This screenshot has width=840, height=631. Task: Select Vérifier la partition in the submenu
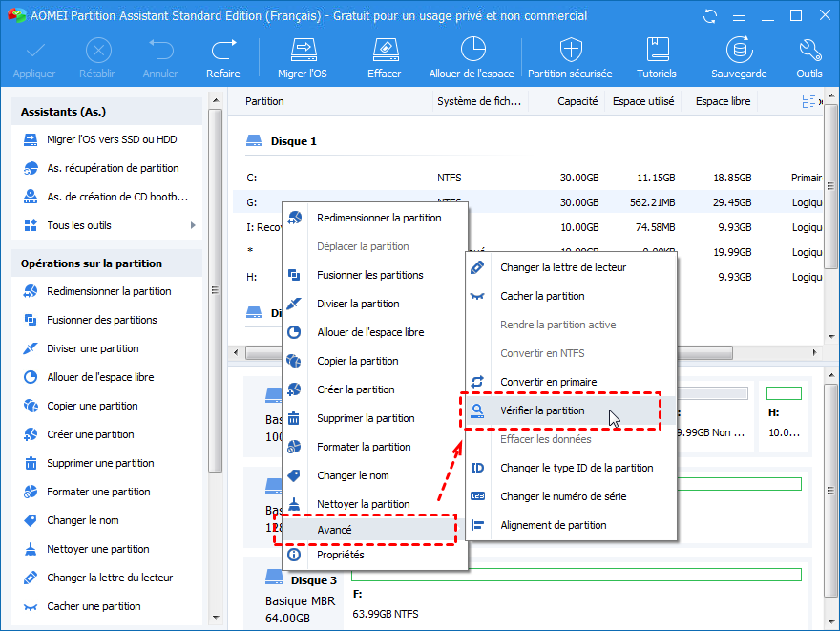coord(542,410)
